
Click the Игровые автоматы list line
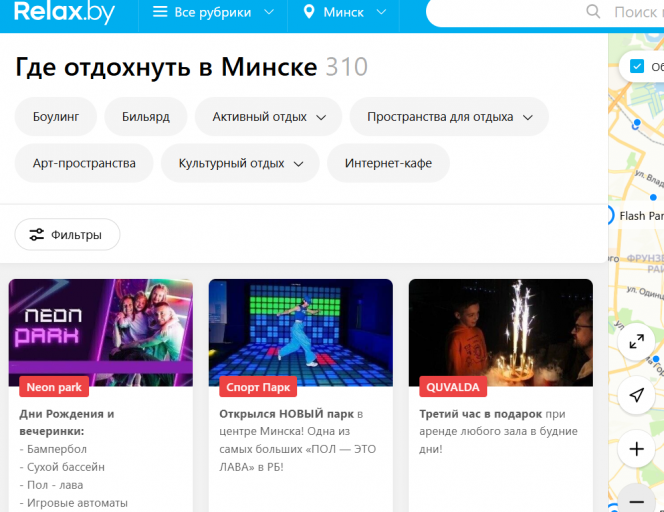tap(74, 503)
